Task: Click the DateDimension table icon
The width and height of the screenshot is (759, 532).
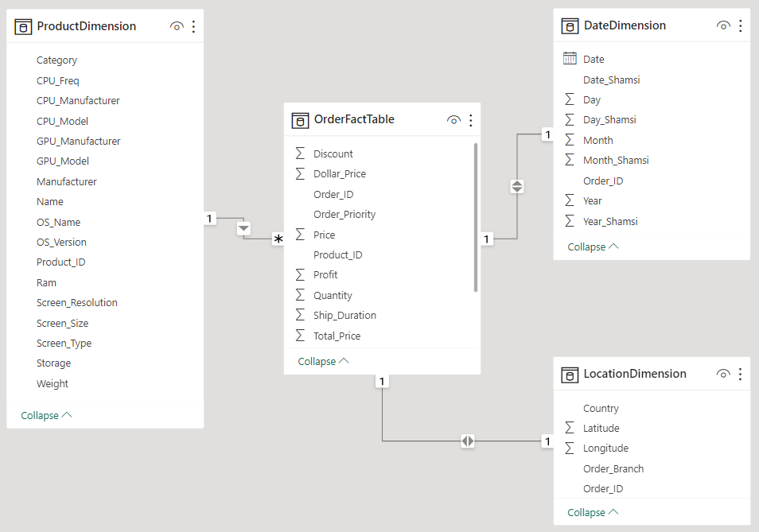Action: [x=570, y=25]
